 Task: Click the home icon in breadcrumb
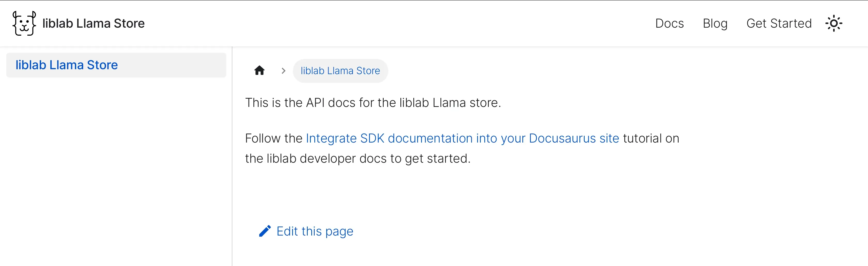(x=259, y=70)
